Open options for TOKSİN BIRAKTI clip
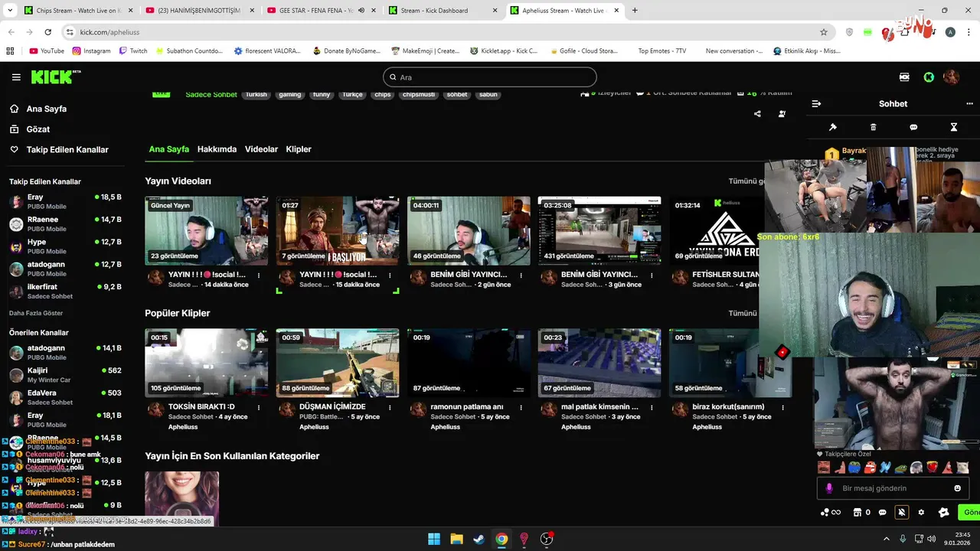Screen dimensions: 980x551 coord(259,408)
